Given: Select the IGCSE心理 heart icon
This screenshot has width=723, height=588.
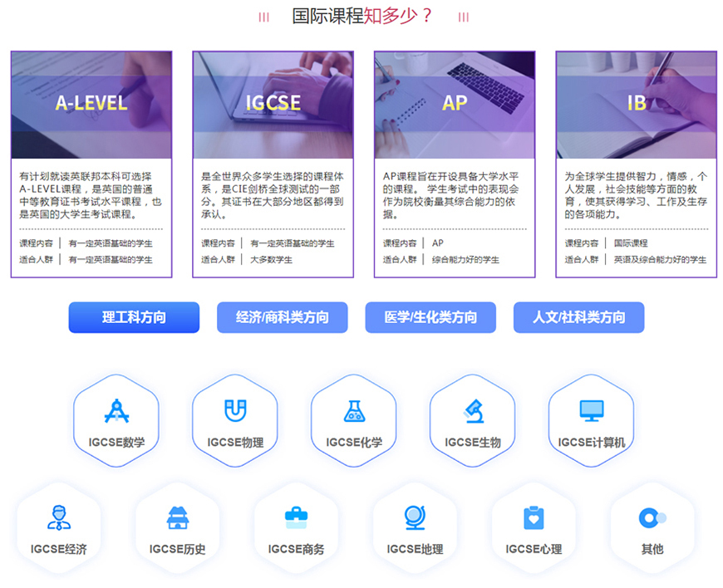Looking at the screenshot, I should (x=533, y=517).
